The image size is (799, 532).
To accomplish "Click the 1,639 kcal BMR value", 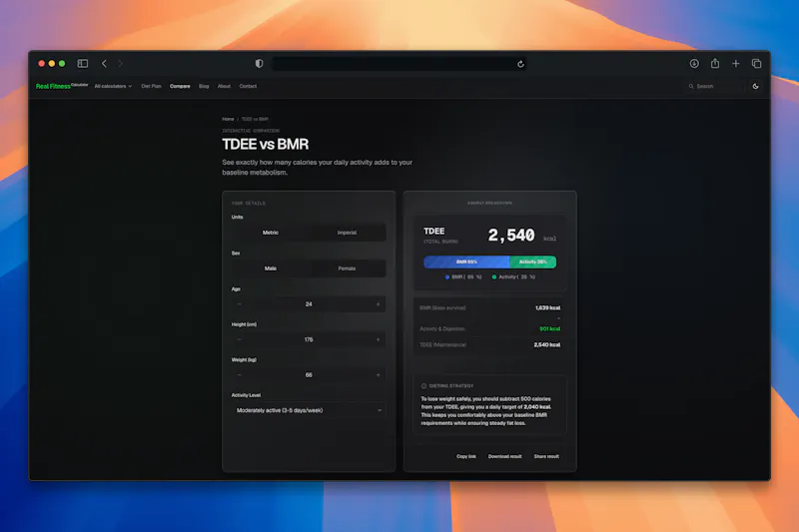I will coord(547,308).
